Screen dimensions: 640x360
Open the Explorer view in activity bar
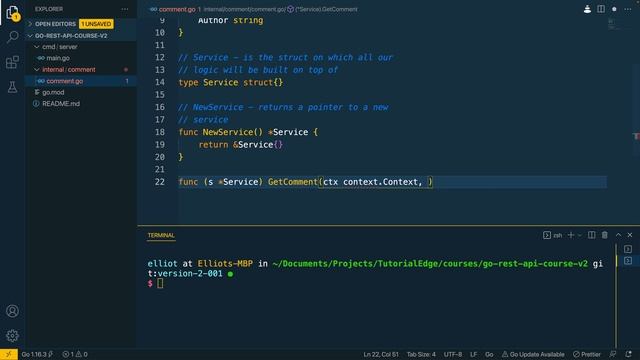coord(13,13)
